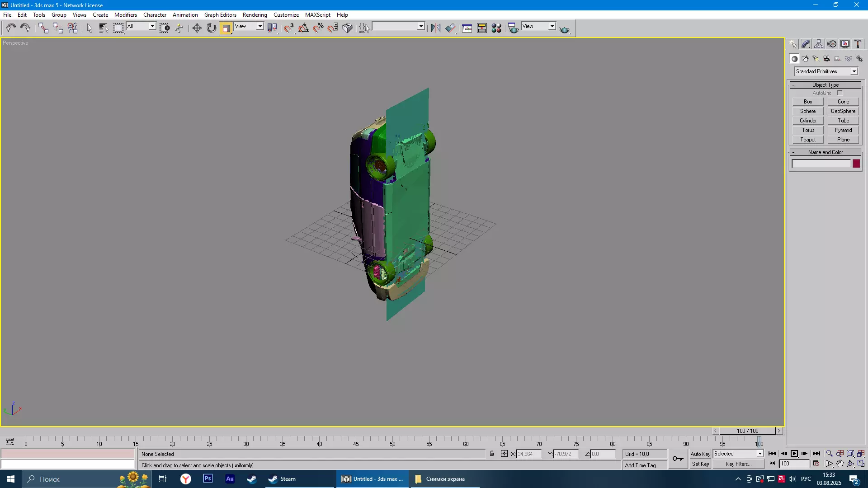The height and width of the screenshot is (488, 868).
Task: Open the Utilities hammer panel icon
Action: point(858,44)
